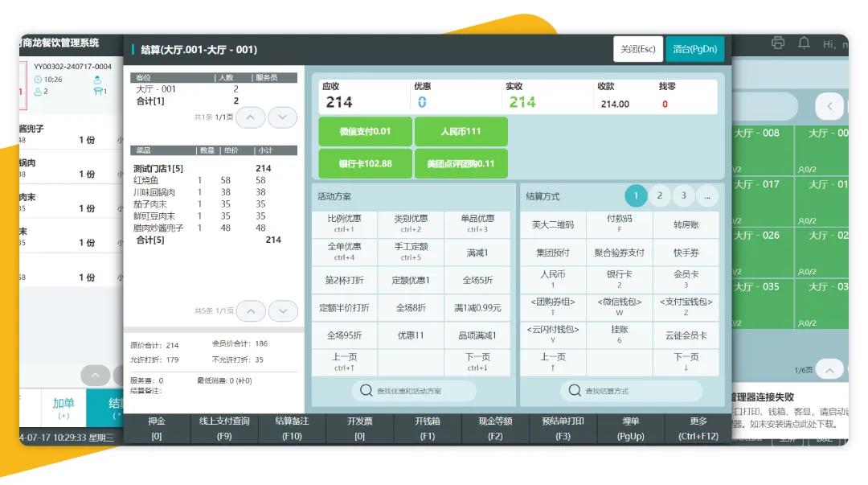The image size is (868, 485).
Task: Apply the 全场5折 promotion
Action: tap(477, 280)
